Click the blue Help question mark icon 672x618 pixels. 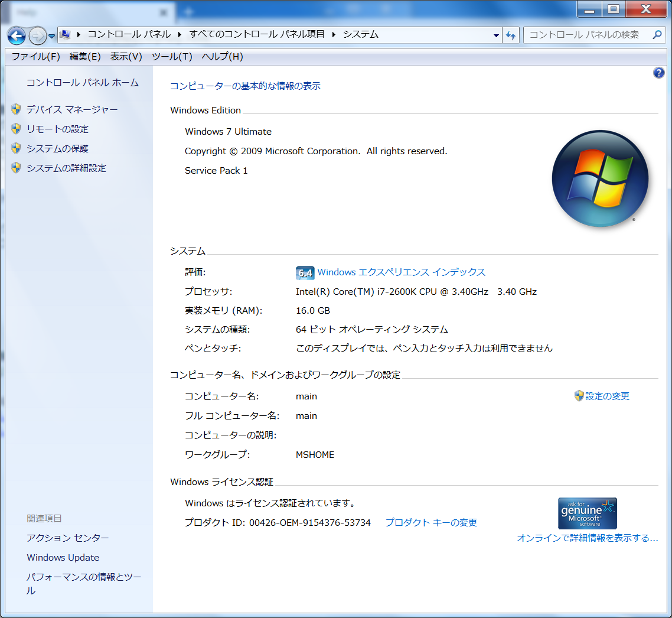pos(659,73)
